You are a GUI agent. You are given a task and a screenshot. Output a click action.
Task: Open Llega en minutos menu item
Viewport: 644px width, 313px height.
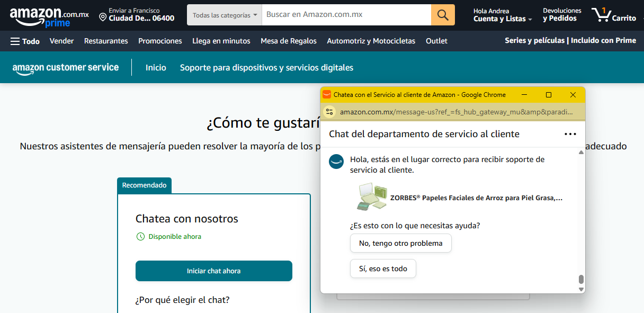point(221,41)
